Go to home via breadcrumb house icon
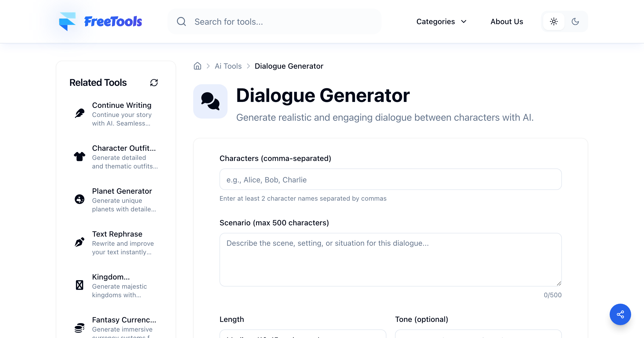 click(197, 66)
